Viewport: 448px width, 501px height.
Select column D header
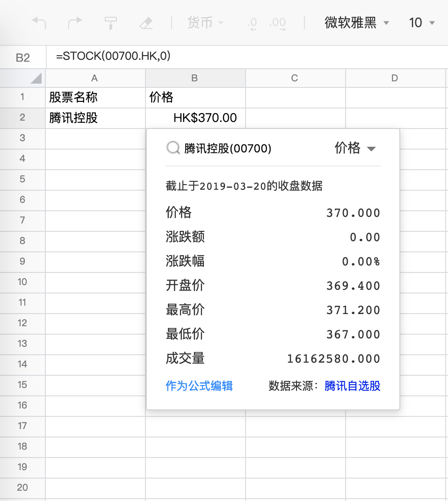[x=396, y=79]
